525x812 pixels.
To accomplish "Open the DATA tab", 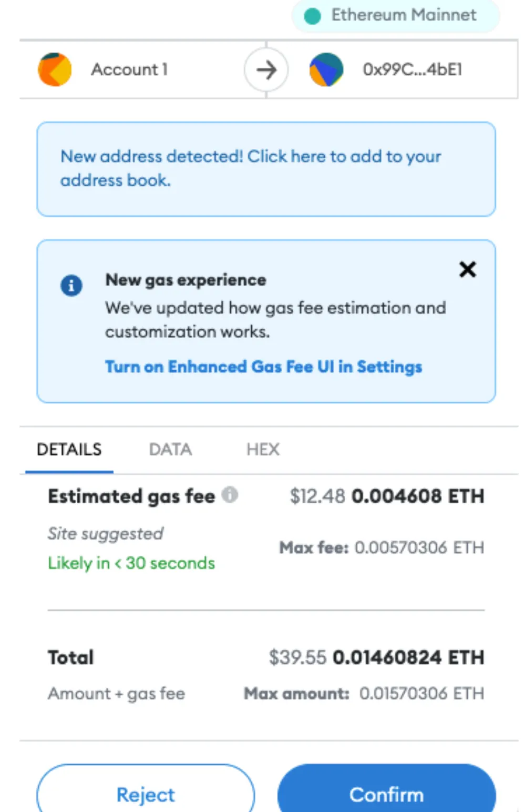I will (x=170, y=450).
